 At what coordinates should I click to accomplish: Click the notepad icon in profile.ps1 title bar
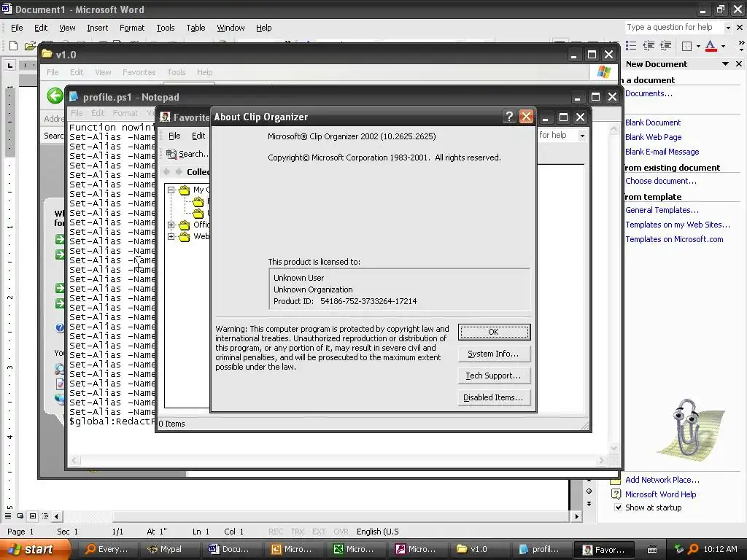tap(74, 97)
